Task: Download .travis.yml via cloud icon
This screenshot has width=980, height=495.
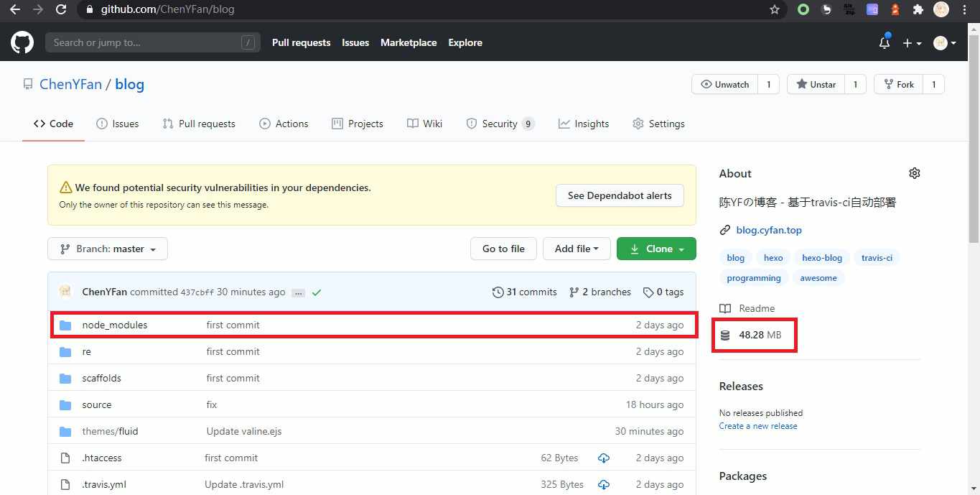Action: pyautogui.click(x=604, y=485)
